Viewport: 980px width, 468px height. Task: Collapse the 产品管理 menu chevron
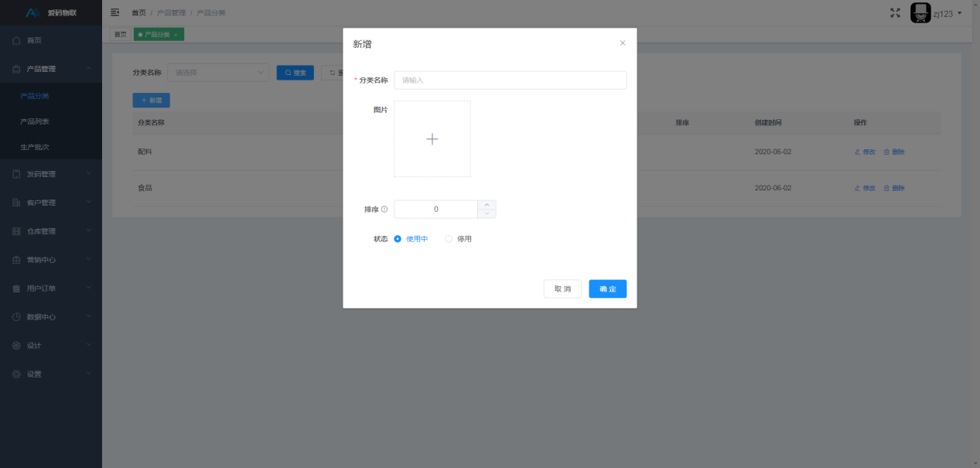[x=89, y=69]
